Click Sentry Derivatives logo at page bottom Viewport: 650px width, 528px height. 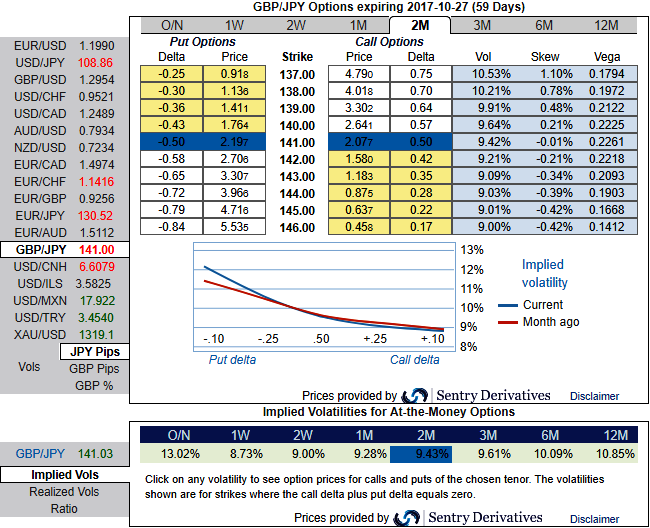(x=467, y=518)
